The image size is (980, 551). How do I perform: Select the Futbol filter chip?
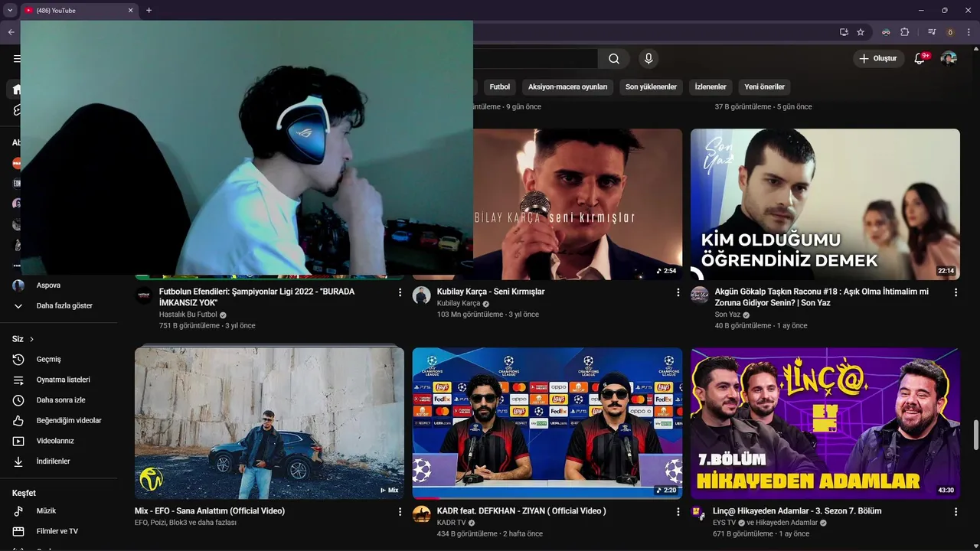tap(500, 87)
